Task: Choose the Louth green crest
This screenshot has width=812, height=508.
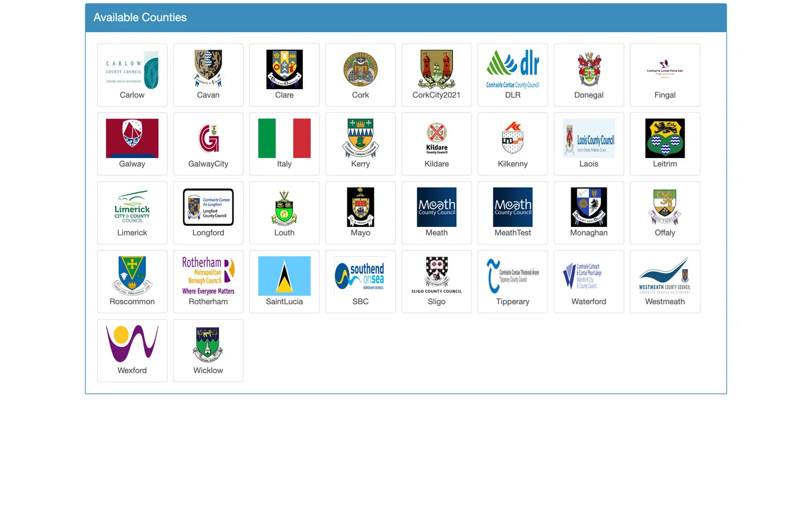Action: click(284, 207)
